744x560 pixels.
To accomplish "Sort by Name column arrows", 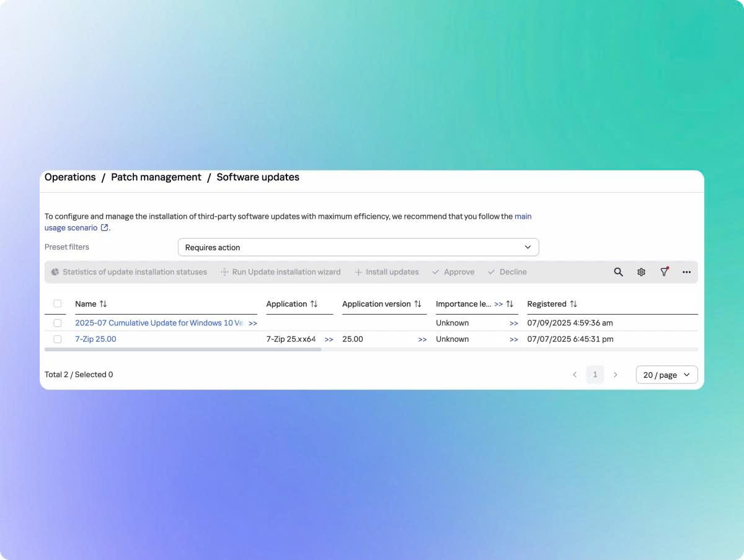I will 103,304.
